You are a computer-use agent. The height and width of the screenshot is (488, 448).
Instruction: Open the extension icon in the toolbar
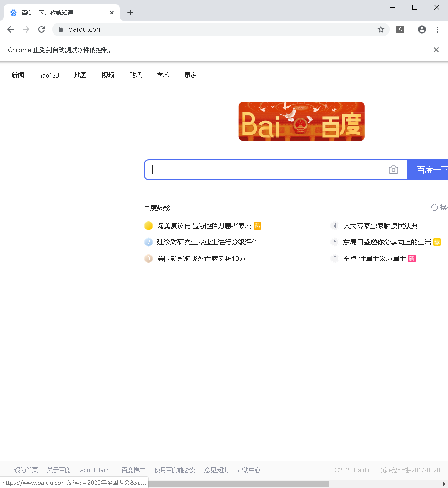[x=400, y=29]
